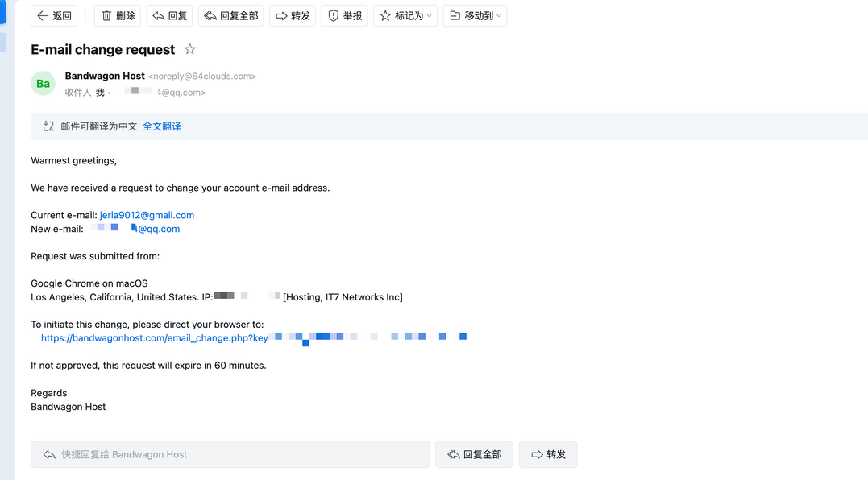
Task: Open the jeria9012@gmail.com address link
Action: pyautogui.click(x=147, y=215)
